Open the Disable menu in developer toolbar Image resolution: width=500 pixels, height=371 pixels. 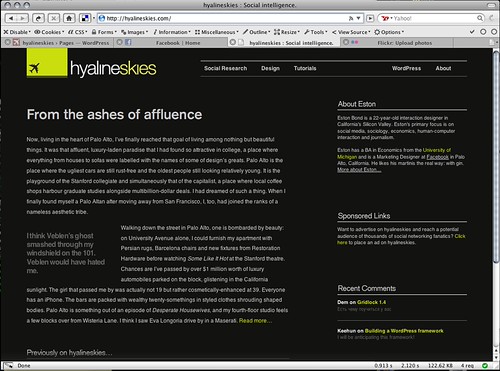click(17, 32)
